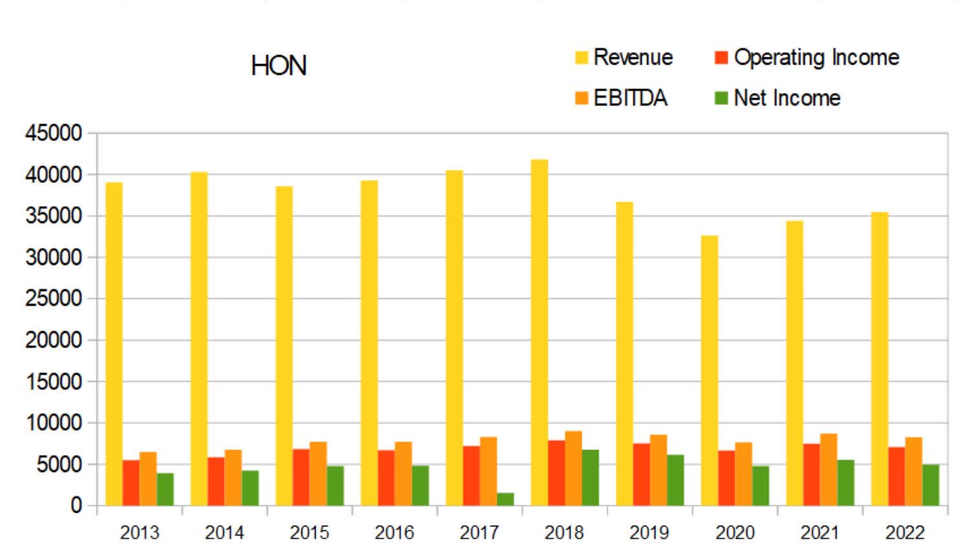Click the 45000 value on the y-axis
Viewport: 973px width, 560px height.
click(x=55, y=133)
